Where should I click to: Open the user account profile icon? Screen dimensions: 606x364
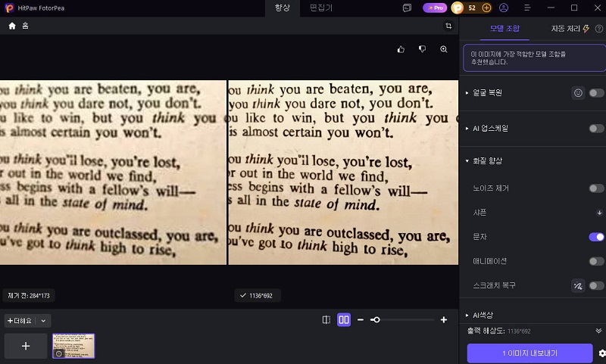pyautogui.click(x=504, y=8)
